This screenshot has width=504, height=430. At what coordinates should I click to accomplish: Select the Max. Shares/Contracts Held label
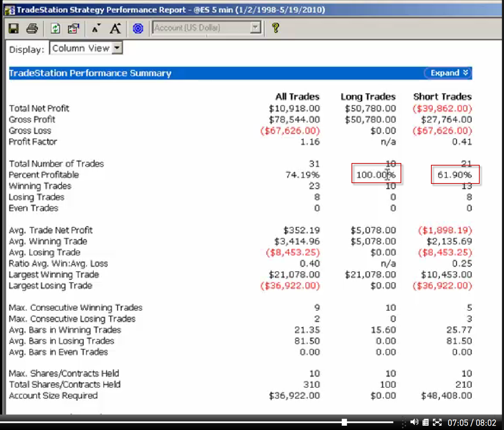[x=64, y=373]
